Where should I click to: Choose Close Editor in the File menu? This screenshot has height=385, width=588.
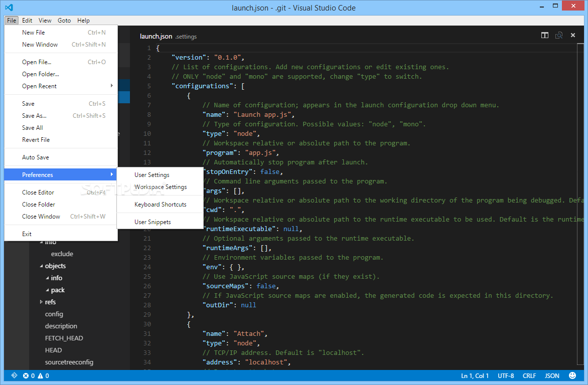tap(61, 192)
